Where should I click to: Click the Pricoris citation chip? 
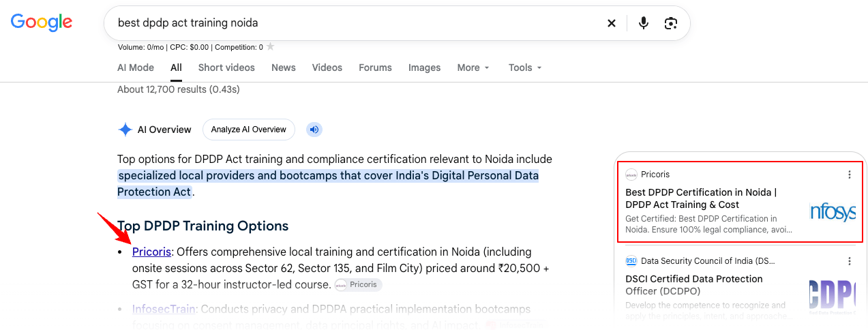[359, 285]
